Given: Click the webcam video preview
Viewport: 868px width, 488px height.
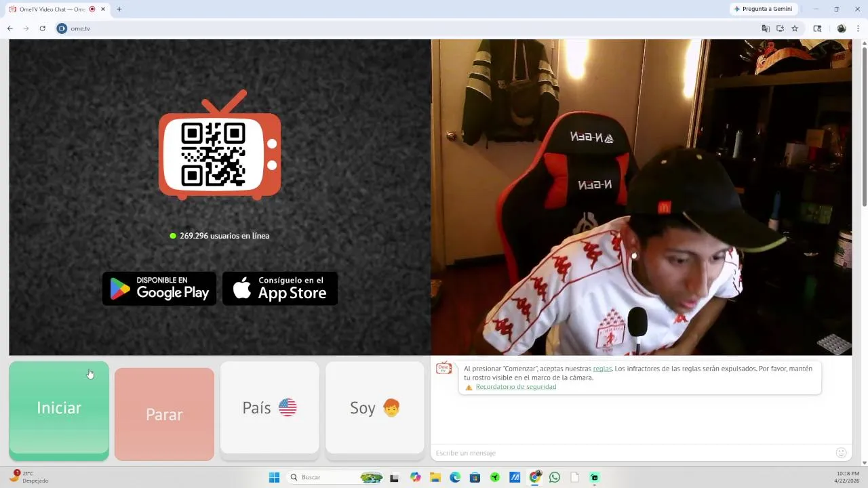Looking at the screenshot, I should coord(642,197).
